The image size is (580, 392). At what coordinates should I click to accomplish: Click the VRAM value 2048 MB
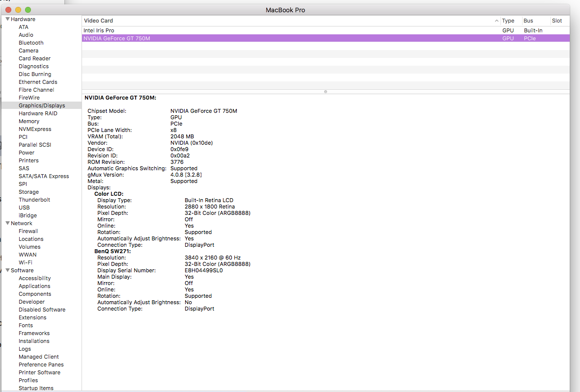pyautogui.click(x=182, y=136)
